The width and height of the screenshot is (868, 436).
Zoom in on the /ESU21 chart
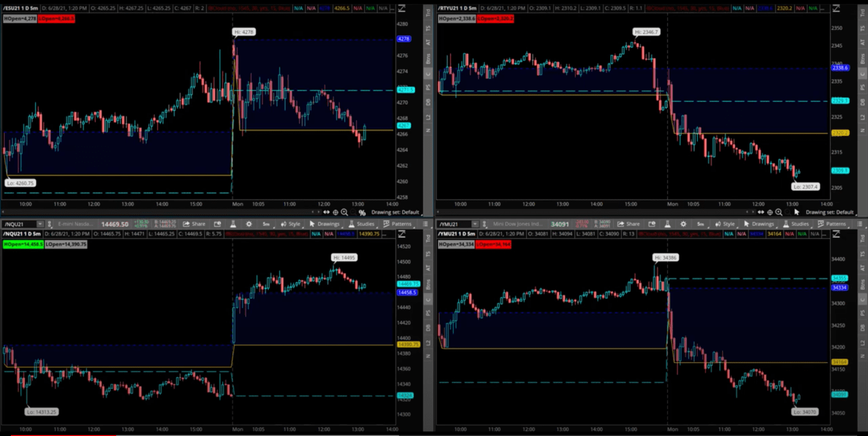(x=344, y=212)
